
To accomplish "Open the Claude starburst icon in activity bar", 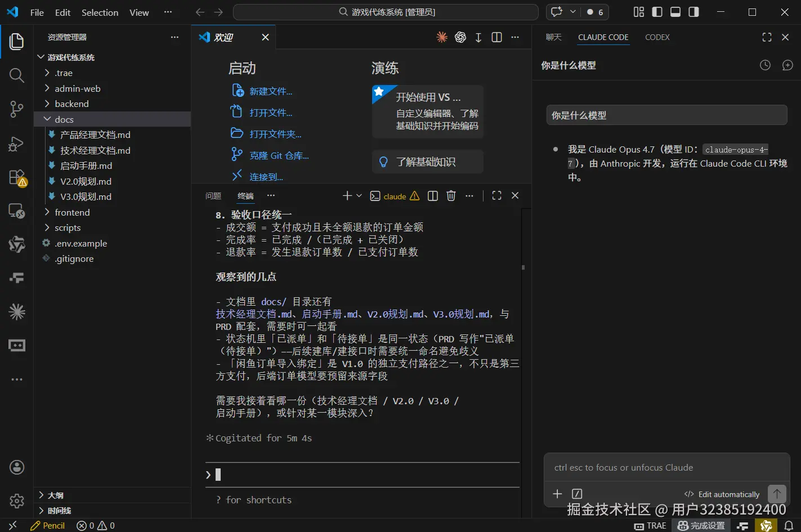I will (17, 311).
